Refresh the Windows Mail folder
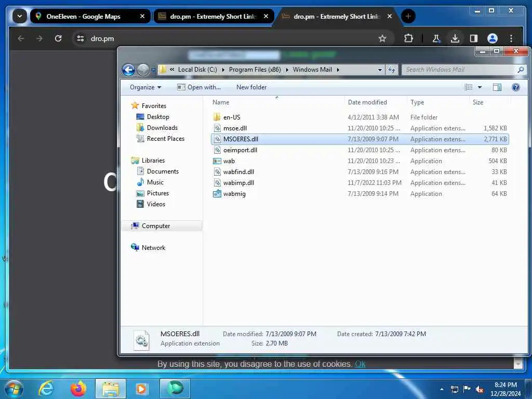Screen dimensions: 532x399 tap(392, 70)
